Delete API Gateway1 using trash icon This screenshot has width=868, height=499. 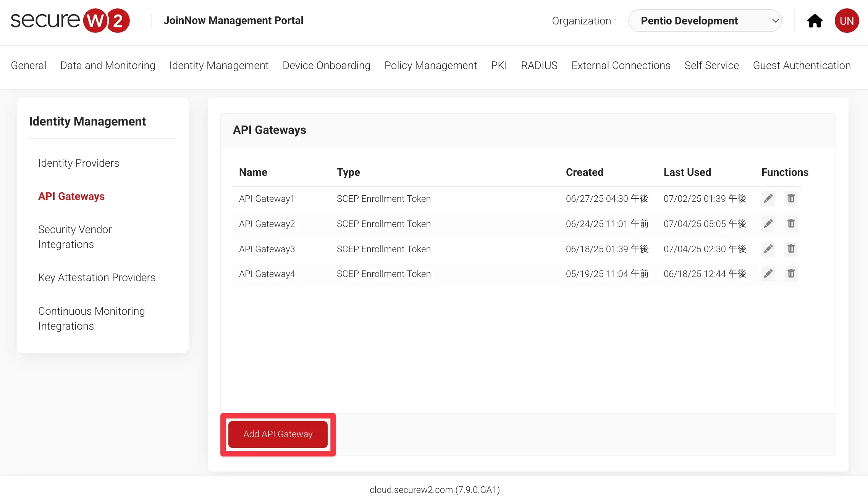(x=791, y=198)
